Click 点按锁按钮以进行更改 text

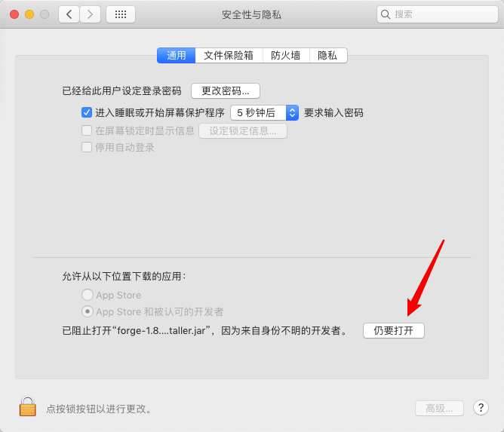[99, 409]
